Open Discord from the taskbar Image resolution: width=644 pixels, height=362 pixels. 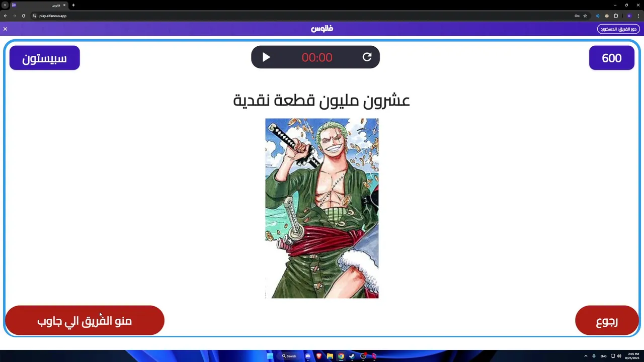tap(308, 356)
